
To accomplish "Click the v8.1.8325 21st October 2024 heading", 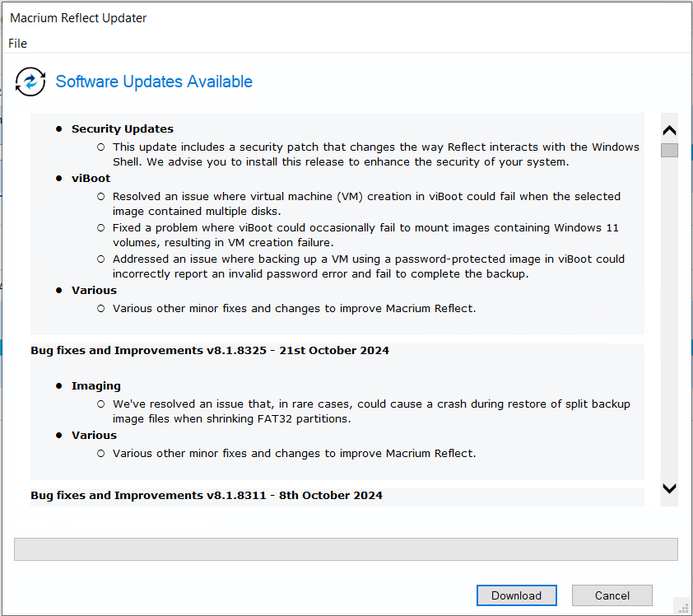I will tap(210, 350).
